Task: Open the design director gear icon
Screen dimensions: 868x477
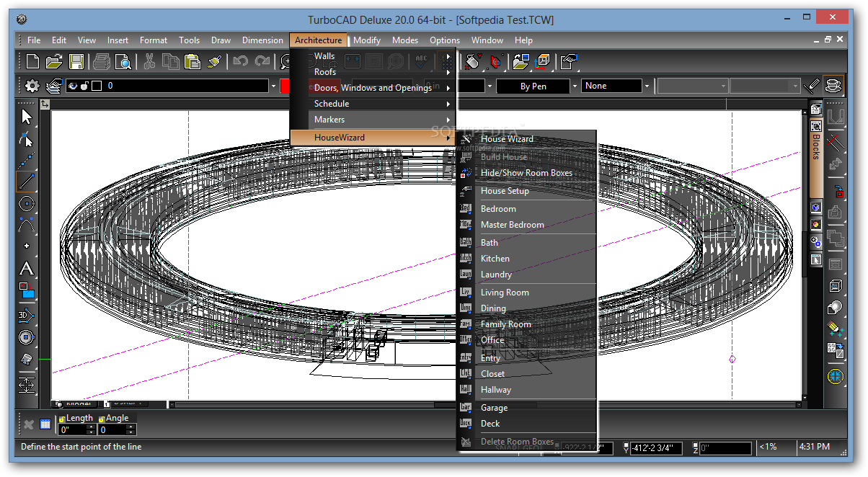Action: tap(32, 86)
